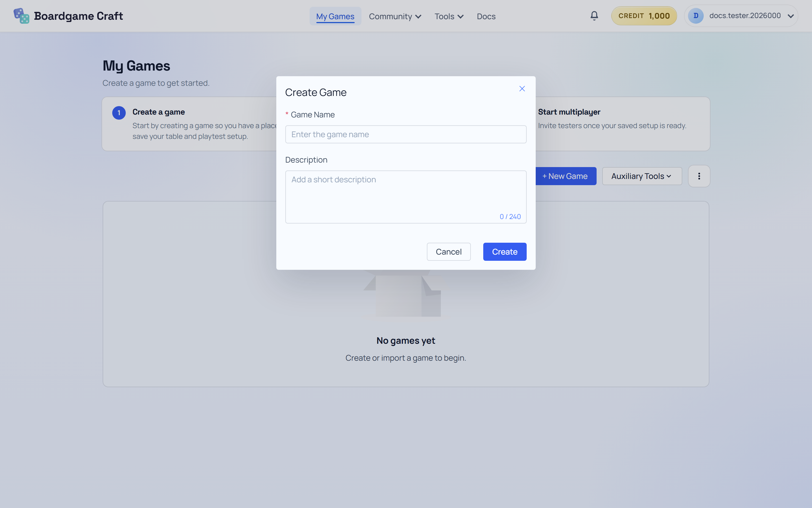The width and height of the screenshot is (812, 508).
Task: Click the Boardgame Craft dice logo
Action: point(21,16)
